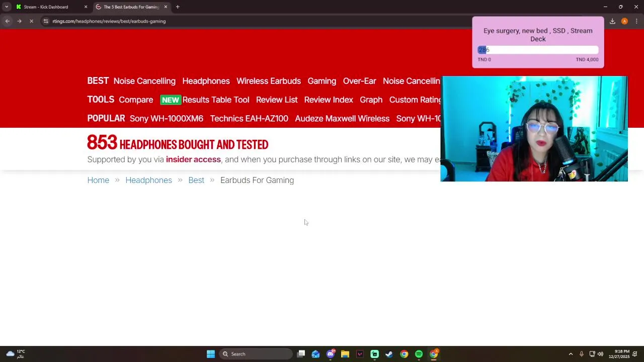Image resolution: width=644 pixels, height=362 pixels.
Task: Open the Technics EAH-AZ100 popular link
Action: point(249,119)
